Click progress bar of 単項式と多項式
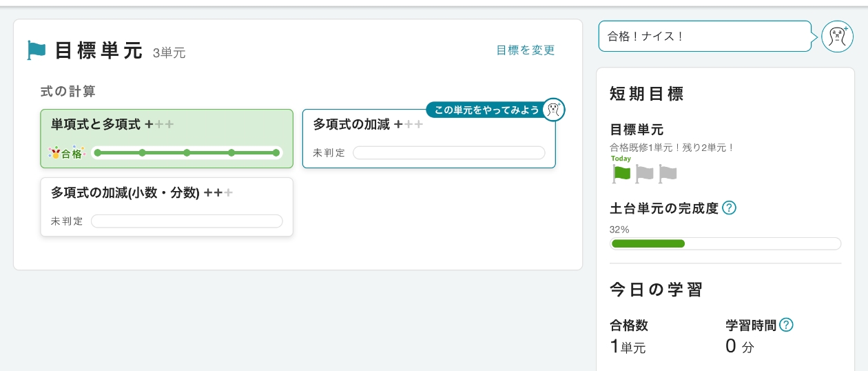 coord(187,153)
